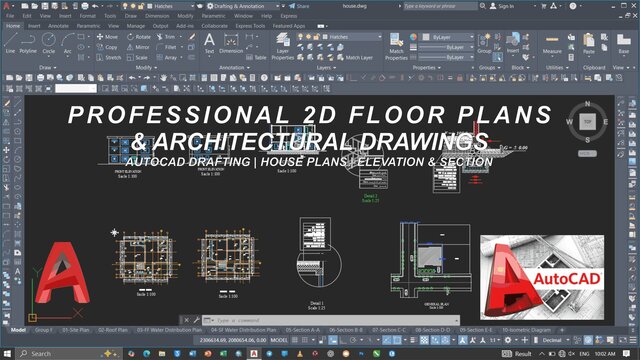Image resolution: width=640 pixels, height=360 pixels.
Task: Click the Scale tool
Action: click(138, 58)
